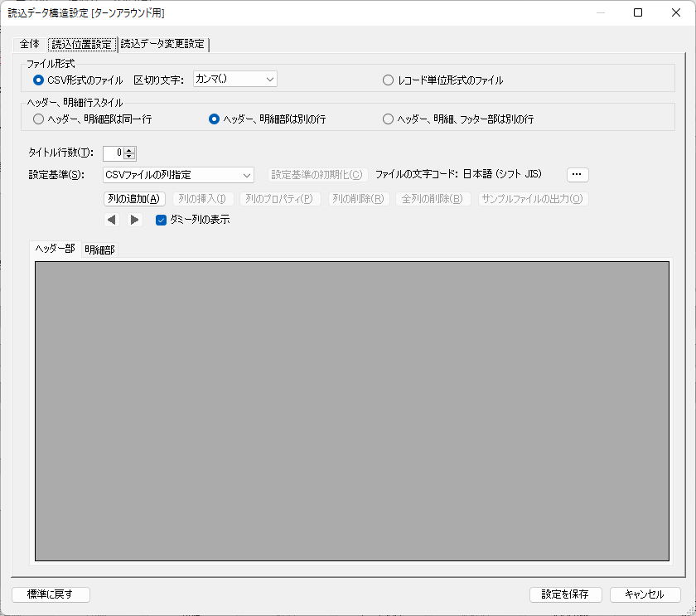Viewport: 696px width, 616px height.
Task: Enable レコード単位形式のファイル radio option
Action: [x=388, y=80]
